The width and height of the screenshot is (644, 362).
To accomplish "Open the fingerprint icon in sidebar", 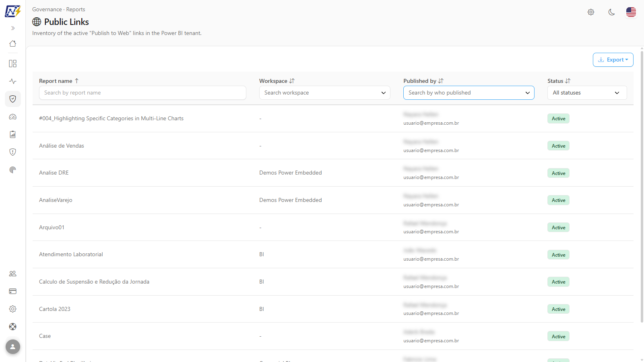I will pos(13,170).
